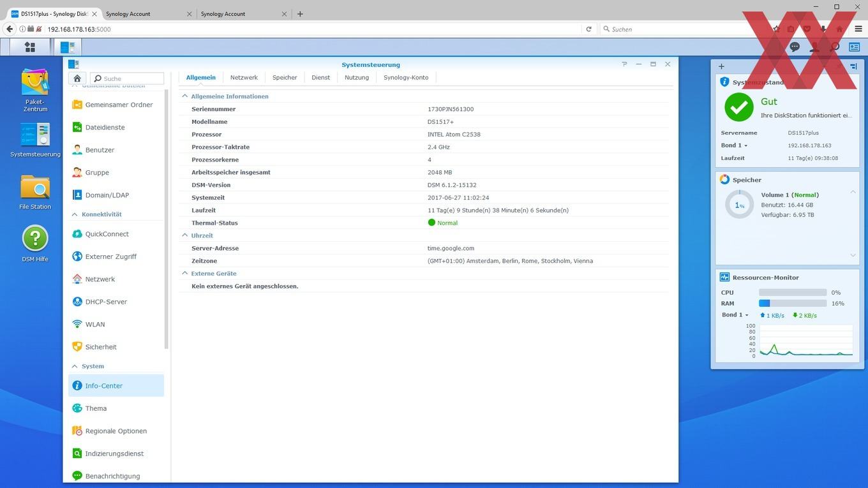The image size is (868, 488).
Task: Collapse the Uhrzeit section
Action: 185,235
